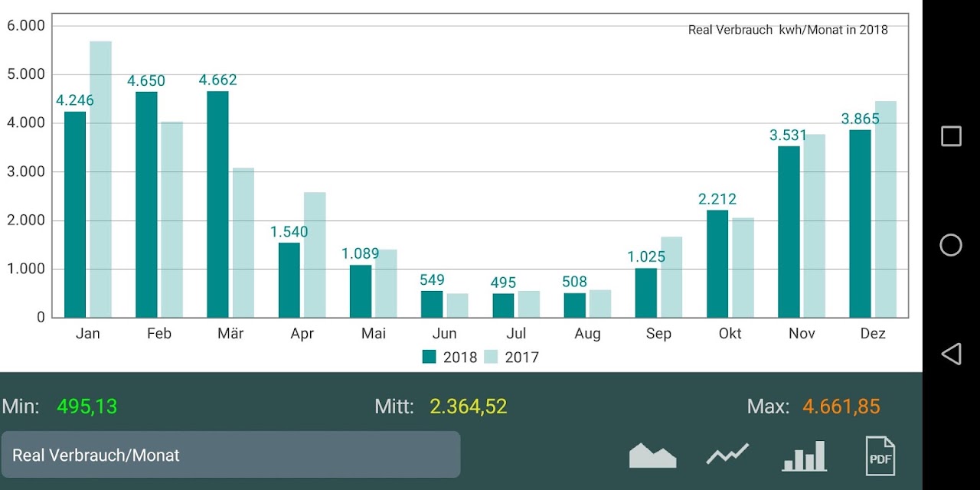
Task: Select the March 2017 light bar
Action: pyautogui.click(x=243, y=243)
